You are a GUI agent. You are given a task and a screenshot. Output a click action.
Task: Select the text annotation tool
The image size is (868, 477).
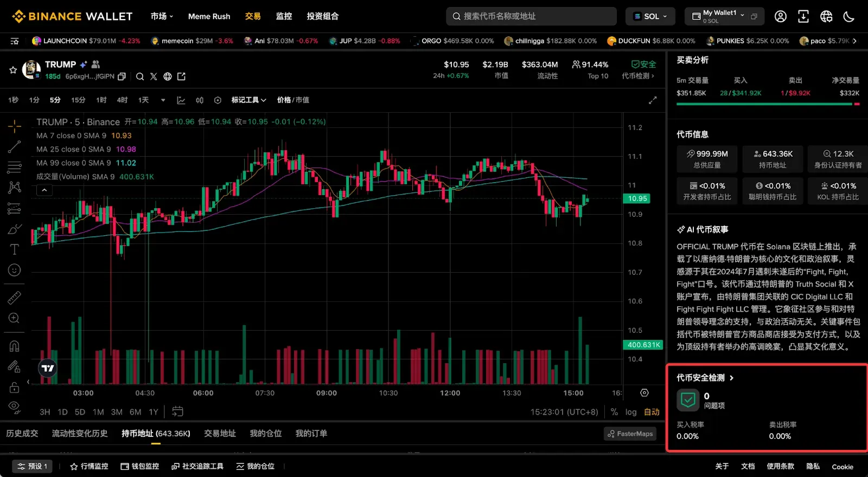(15, 249)
